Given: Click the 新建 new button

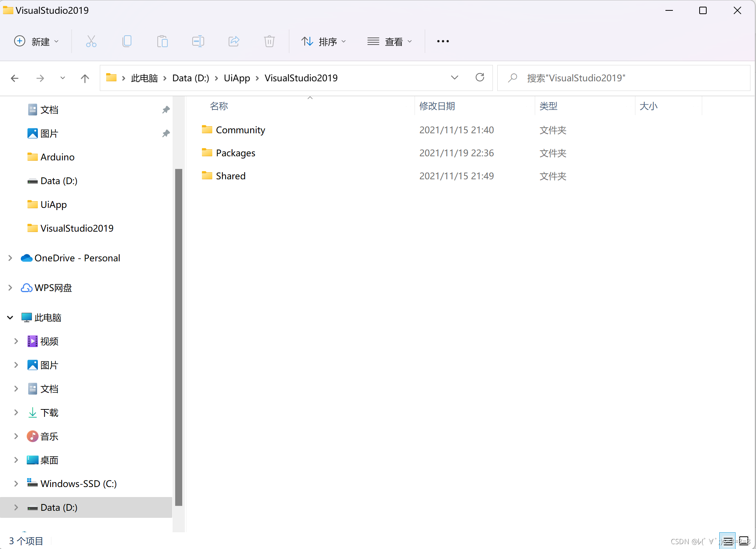Looking at the screenshot, I should tap(36, 41).
